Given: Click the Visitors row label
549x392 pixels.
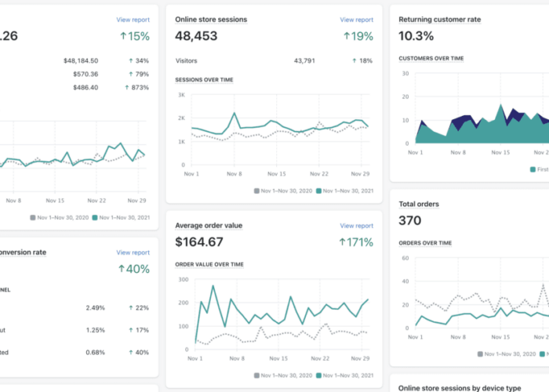Looking at the screenshot, I should point(187,61).
